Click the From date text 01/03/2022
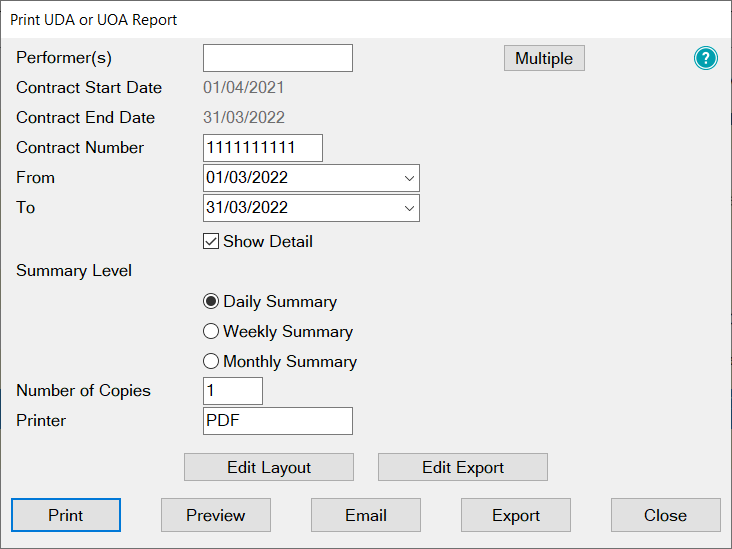732x549 pixels. point(247,178)
